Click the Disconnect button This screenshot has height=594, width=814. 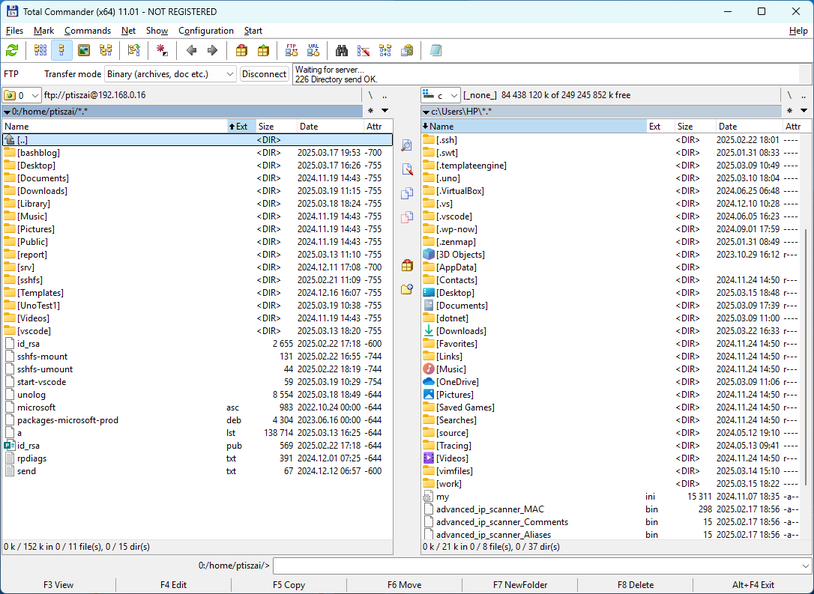pyautogui.click(x=264, y=74)
